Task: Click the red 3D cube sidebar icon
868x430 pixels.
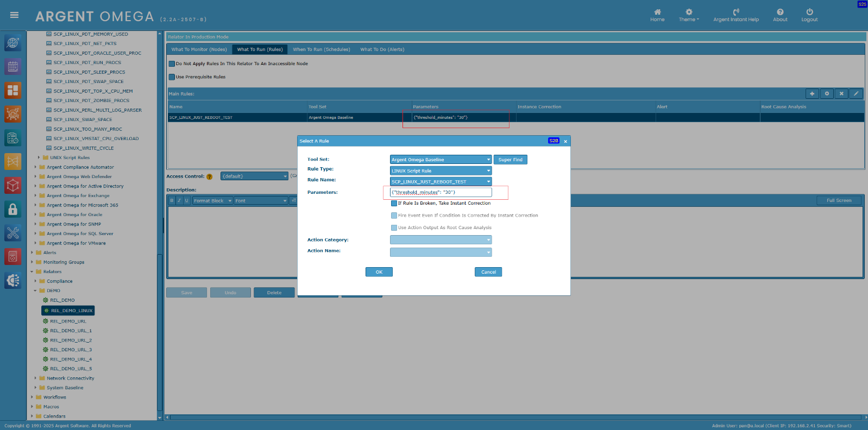Action: (13, 185)
